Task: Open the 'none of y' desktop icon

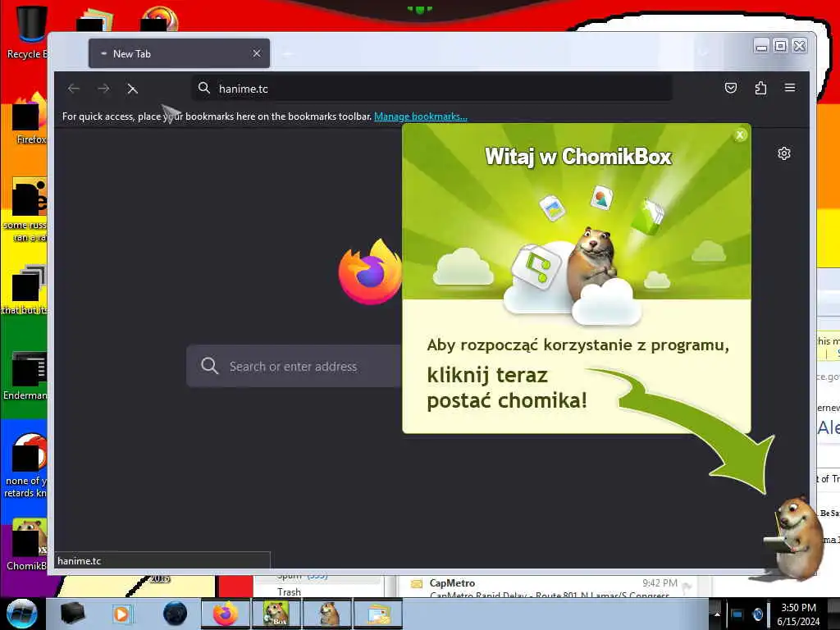Action: [x=25, y=466]
